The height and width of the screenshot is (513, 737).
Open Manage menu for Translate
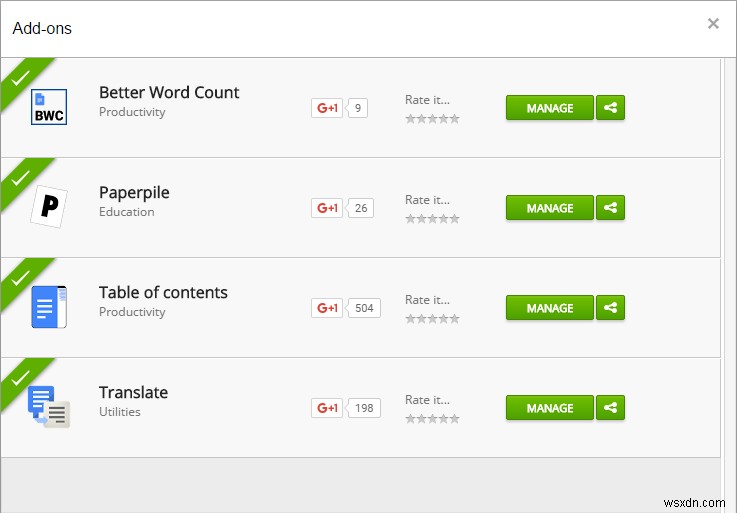click(549, 408)
